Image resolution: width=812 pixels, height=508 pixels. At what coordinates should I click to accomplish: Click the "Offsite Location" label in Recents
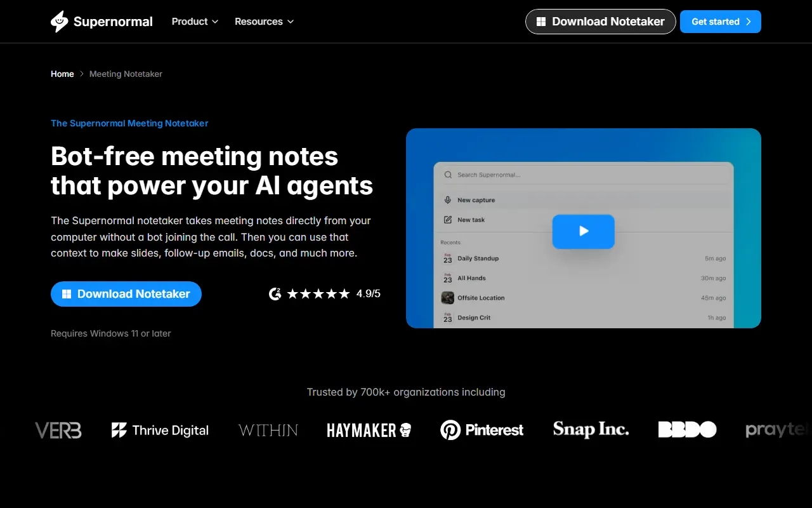[481, 298]
